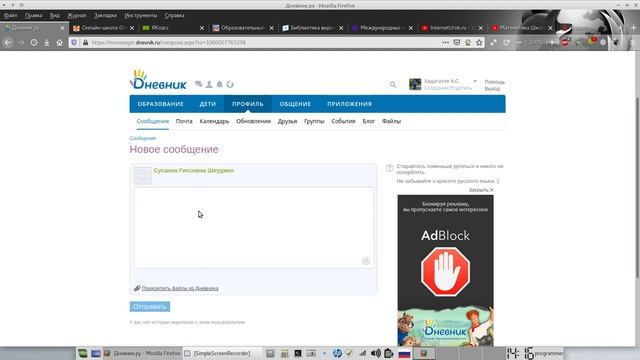640x360 pixels.
Task: Open the Журнал menu
Action: (77, 16)
